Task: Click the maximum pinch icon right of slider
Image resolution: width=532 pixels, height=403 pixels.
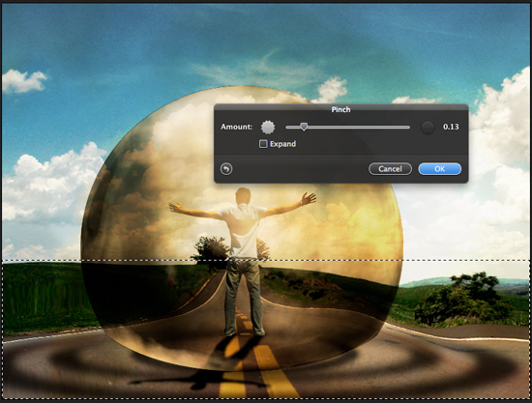Action: point(428,128)
